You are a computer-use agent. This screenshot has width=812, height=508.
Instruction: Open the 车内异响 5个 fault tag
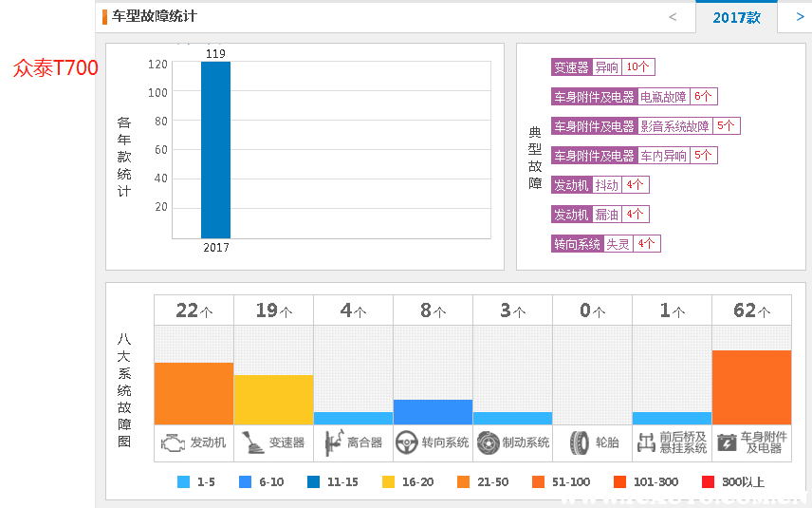click(x=635, y=156)
